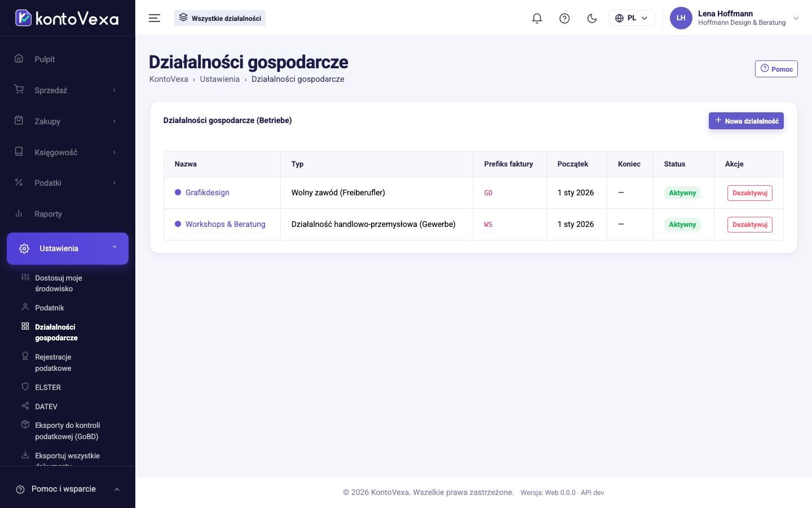812x508 pixels.
Task: Click the Pulpit home icon
Action: click(x=19, y=59)
